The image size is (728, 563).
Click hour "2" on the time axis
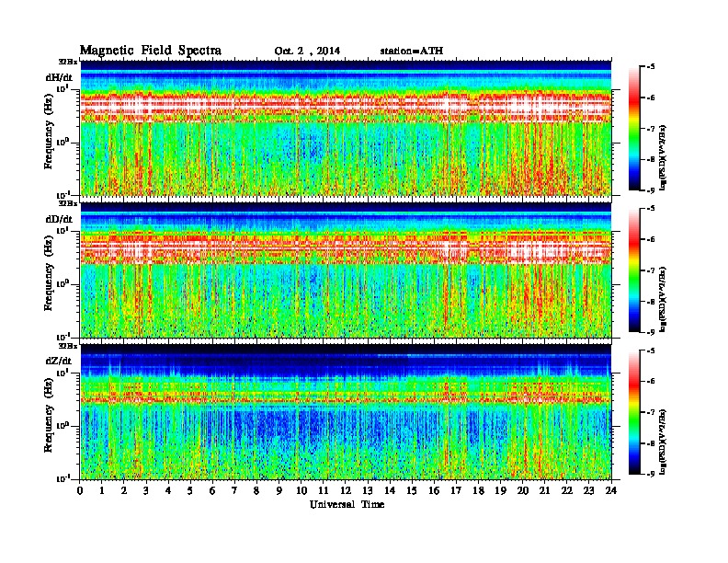tap(124, 491)
